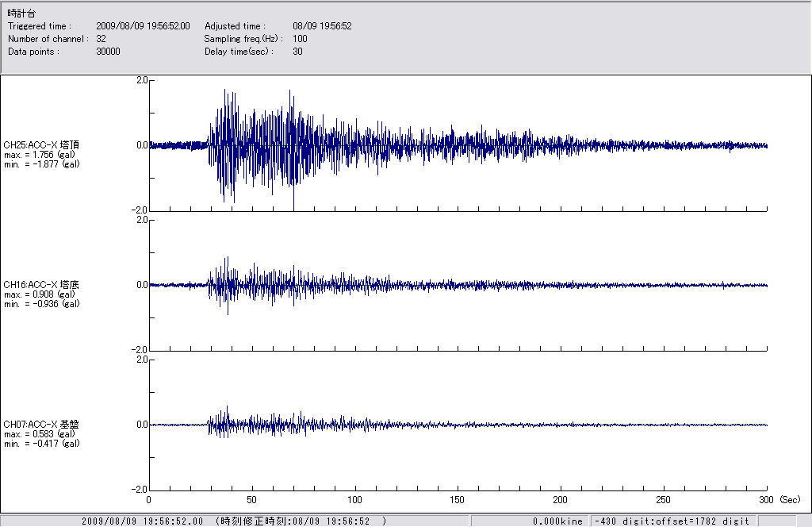Click the Sampling freq value 100
This screenshot has height=527, width=812.
pos(300,39)
